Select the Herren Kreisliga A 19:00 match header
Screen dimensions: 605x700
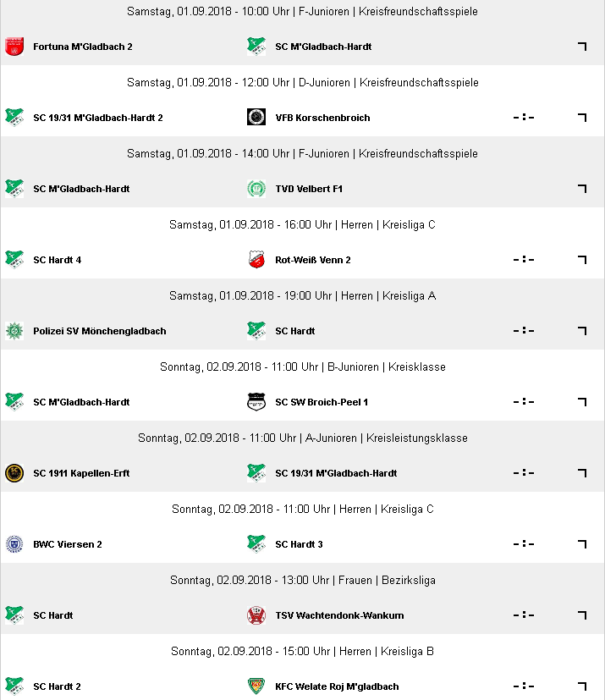(x=303, y=296)
